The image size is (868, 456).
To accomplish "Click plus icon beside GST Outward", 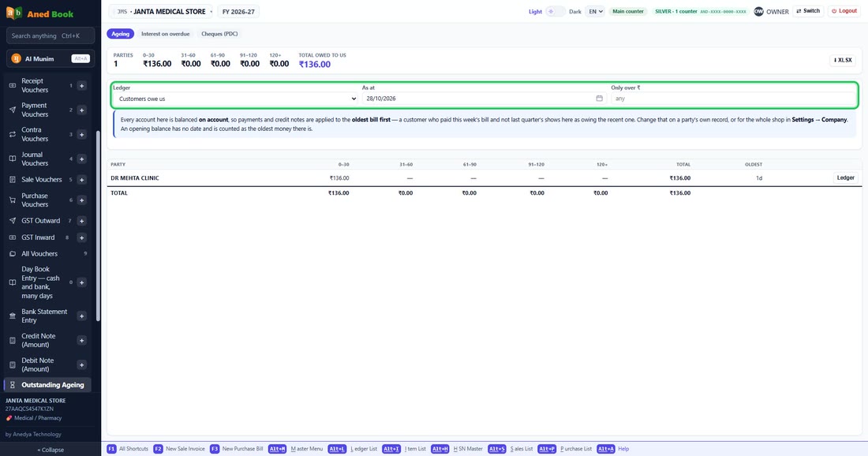I will (x=81, y=221).
